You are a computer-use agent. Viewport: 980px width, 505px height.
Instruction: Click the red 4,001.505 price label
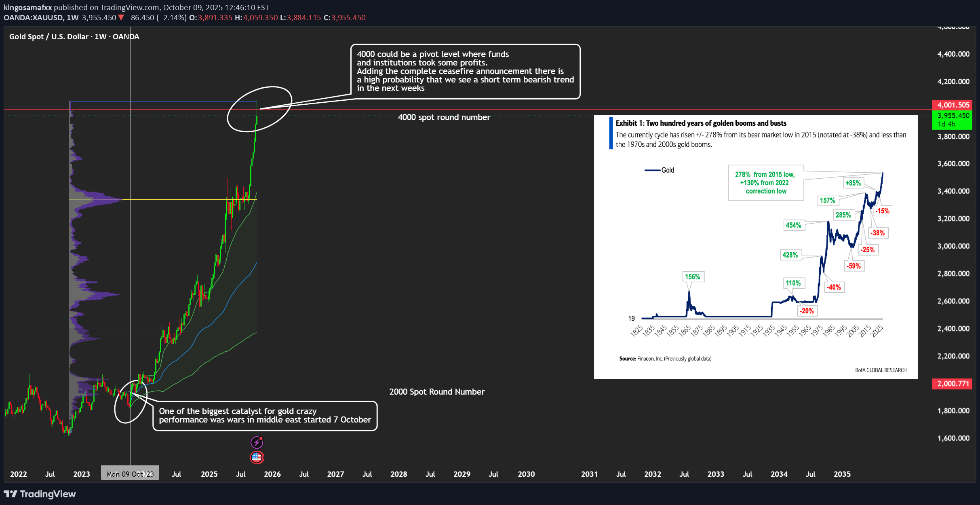click(952, 105)
